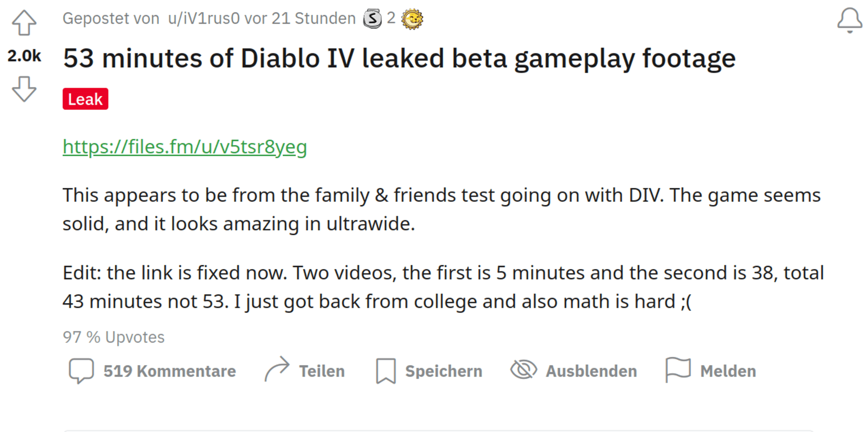Click the share arrow icon

point(277,370)
